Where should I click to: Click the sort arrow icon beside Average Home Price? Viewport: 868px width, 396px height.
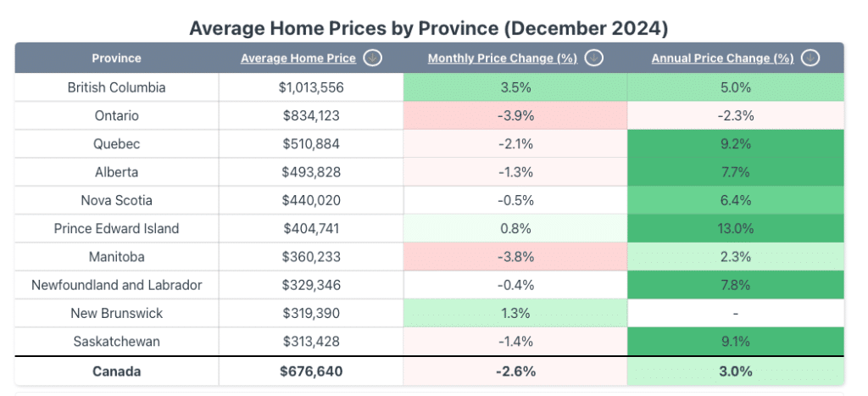click(371, 59)
